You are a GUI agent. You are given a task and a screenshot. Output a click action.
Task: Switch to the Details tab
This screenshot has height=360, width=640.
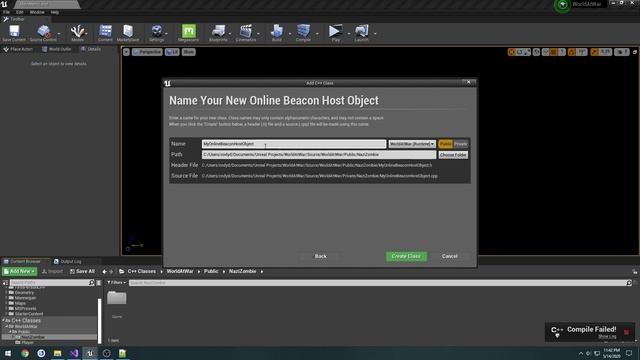pyautogui.click(x=91, y=49)
